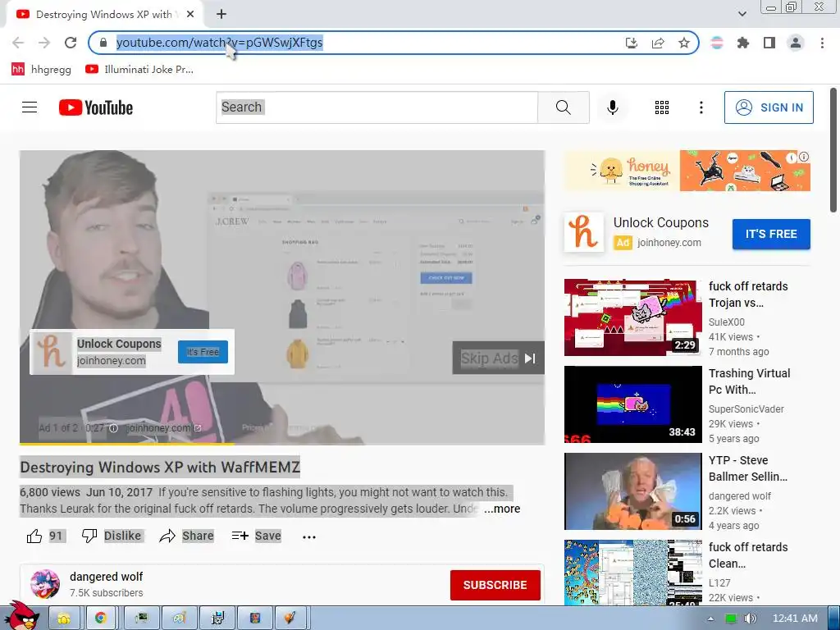The image size is (840, 630).
Task: Open Chrome from the taskbar
Action: tap(100, 619)
